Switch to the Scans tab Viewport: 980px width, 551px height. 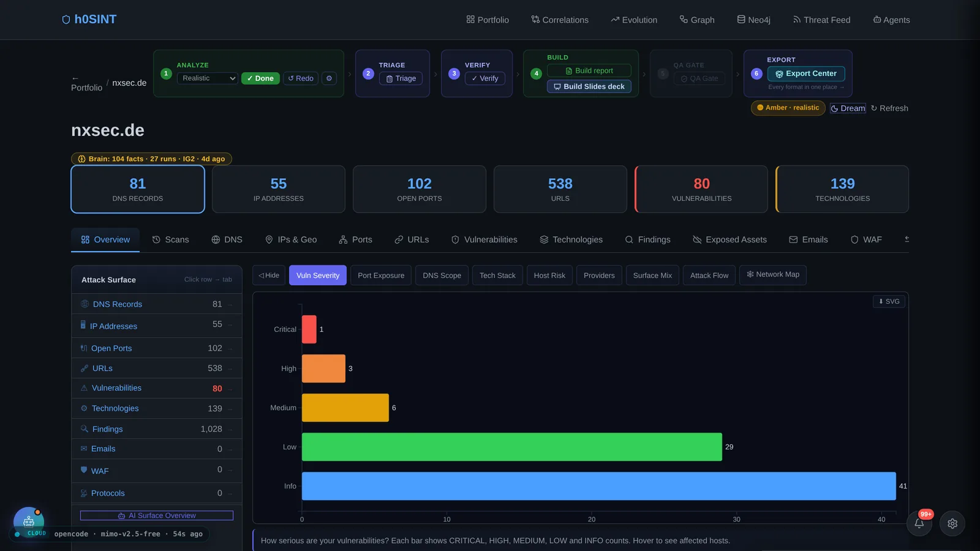pyautogui.click(x=171, y=239)
